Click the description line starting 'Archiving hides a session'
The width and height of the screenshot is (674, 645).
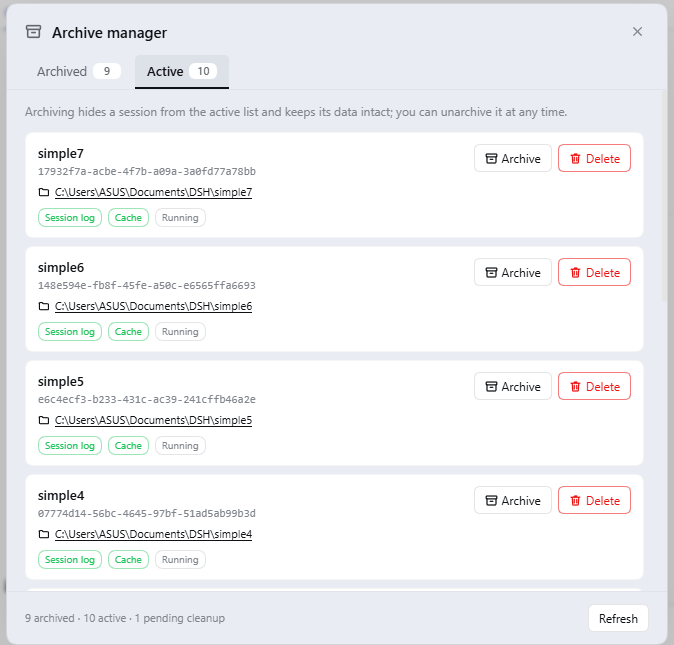(x=296, y=112)
